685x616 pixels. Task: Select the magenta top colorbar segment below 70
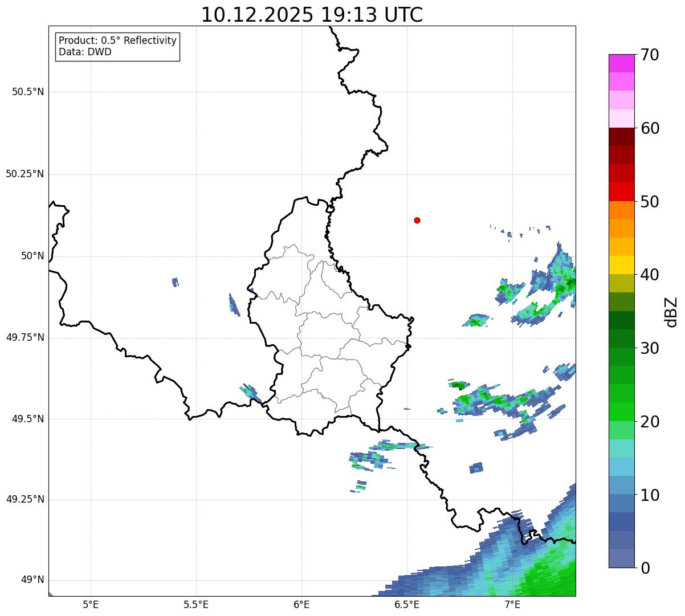click(x=621, y=63)
